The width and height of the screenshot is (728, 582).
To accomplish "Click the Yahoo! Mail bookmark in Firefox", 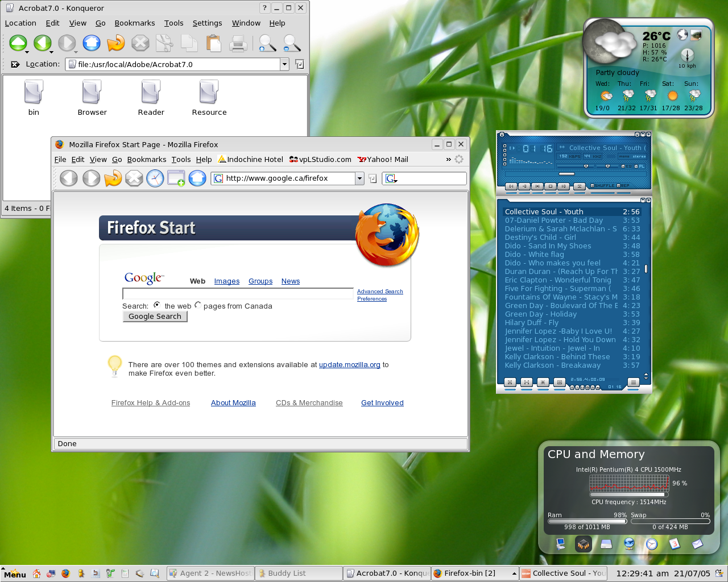I will click(x=383, y=160).
